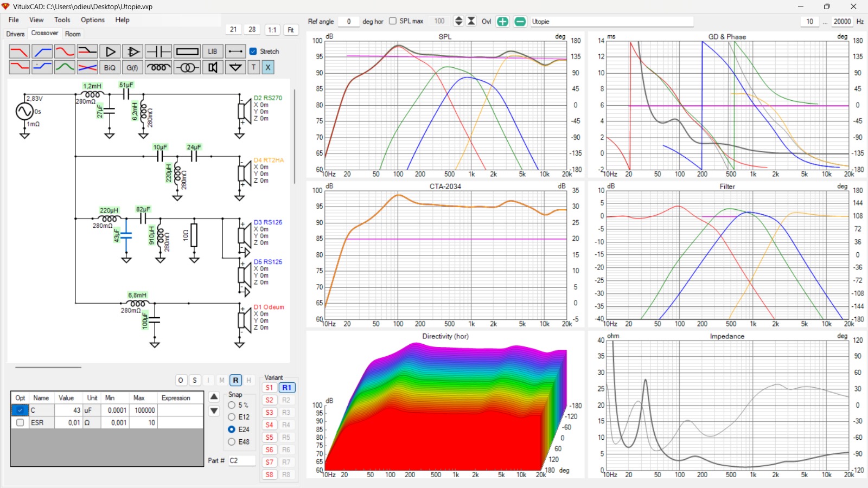Select variant S5
This screenshot has height=488, width=868.
click(270, 438)
